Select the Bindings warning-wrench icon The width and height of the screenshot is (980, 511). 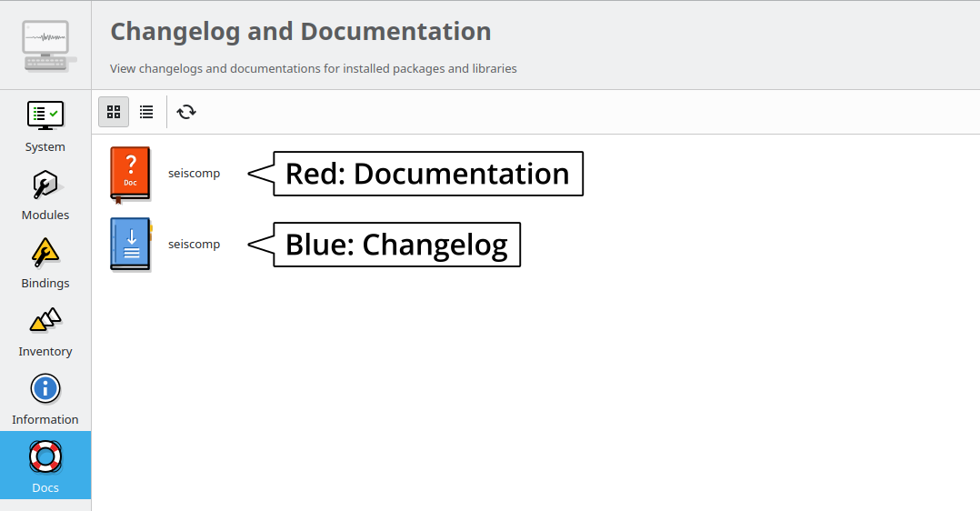(45, 252)
